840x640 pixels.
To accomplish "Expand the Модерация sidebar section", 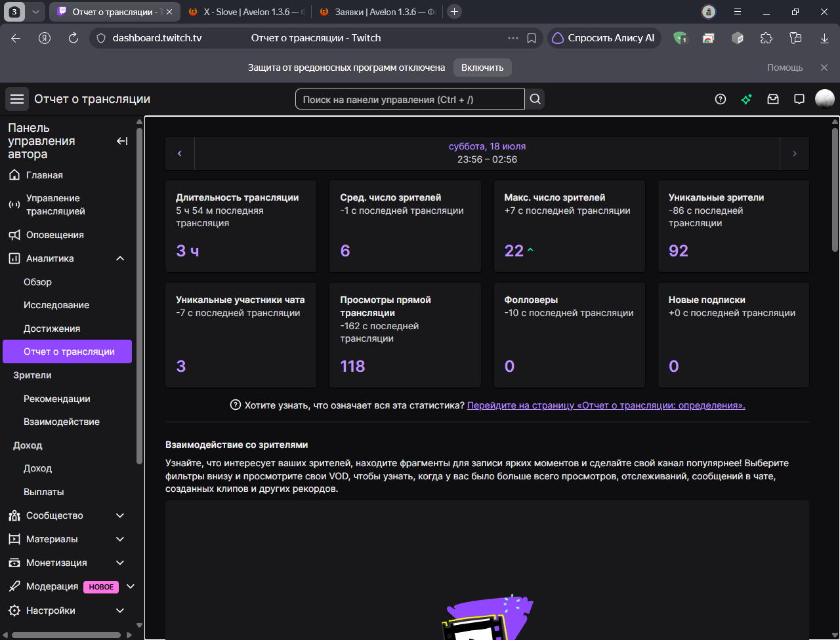I will [x=130, y=586].
